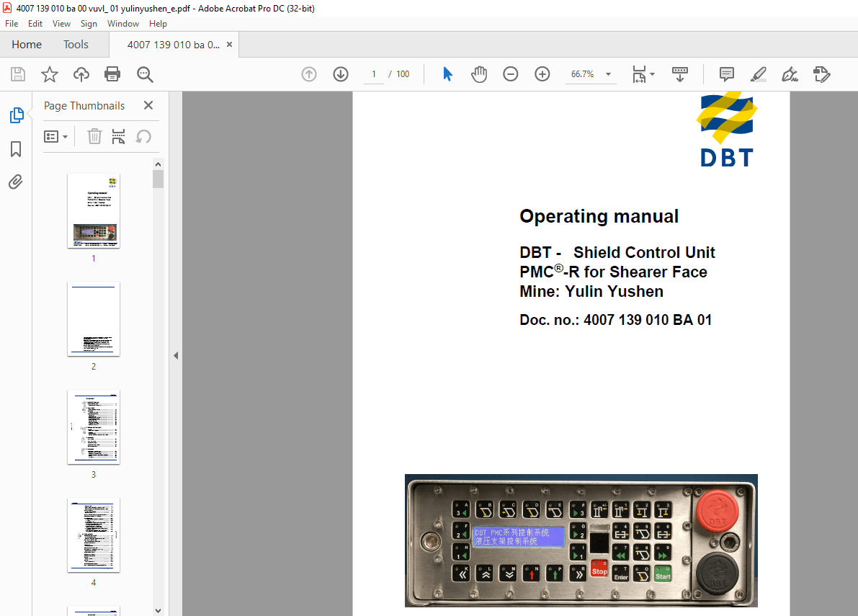This screenshot has height=616, width=858.
Task: Click the Share file via cloud icon
Action: 81,74
